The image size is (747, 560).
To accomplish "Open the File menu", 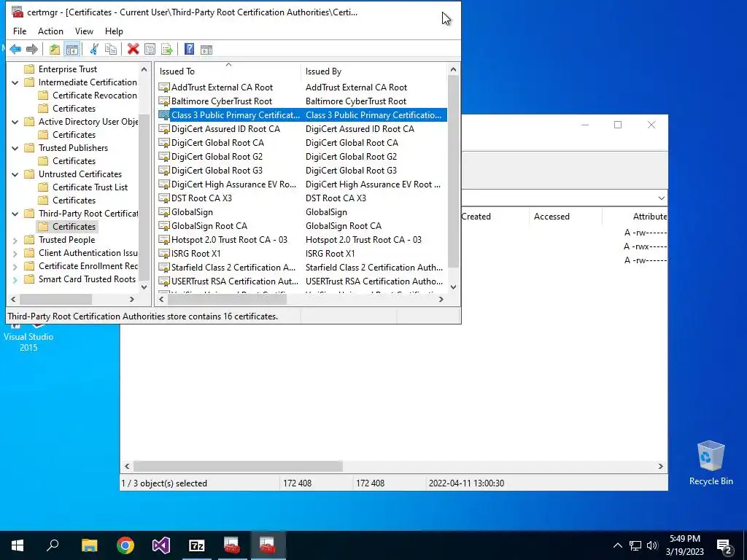I will tap(20, 31).
